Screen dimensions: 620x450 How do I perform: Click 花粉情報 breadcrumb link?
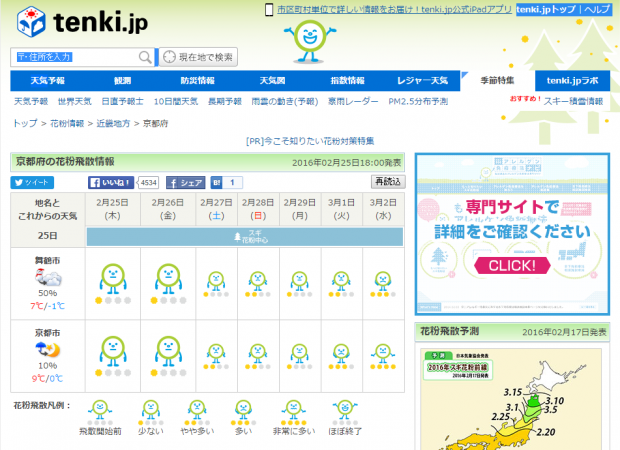(67, 123)
